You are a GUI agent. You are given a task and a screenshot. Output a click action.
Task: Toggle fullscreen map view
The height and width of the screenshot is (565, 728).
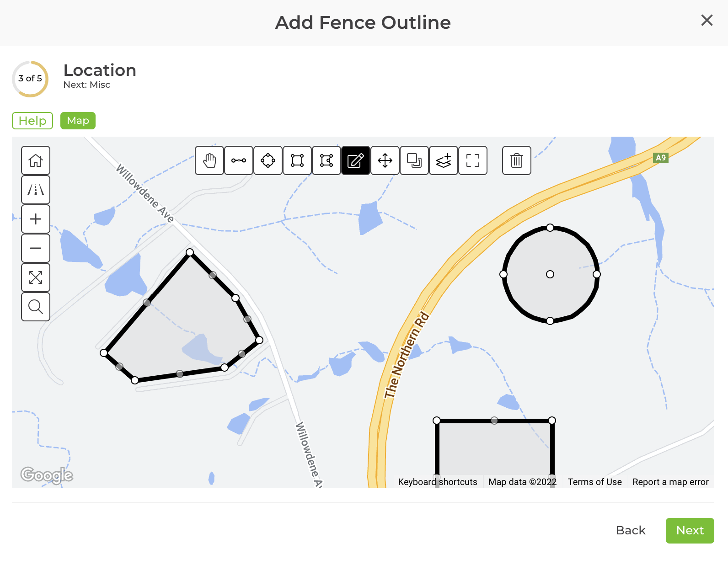click(x=35, y=277)
